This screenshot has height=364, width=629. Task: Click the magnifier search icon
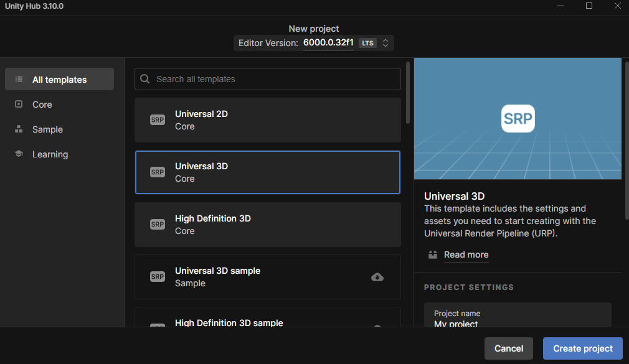click(x=145, y=79)
